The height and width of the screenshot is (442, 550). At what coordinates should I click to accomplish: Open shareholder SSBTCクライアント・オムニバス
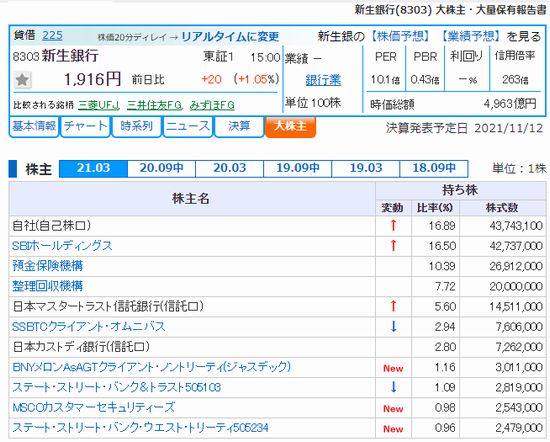click(x=88, y=327)
